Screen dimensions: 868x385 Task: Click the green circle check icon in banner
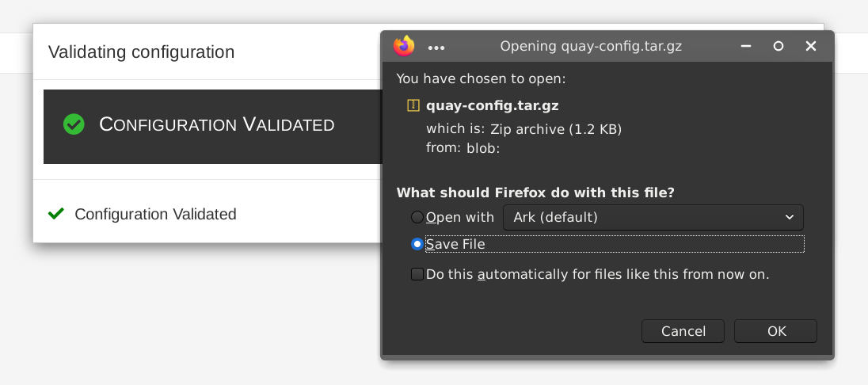(74, 124)
